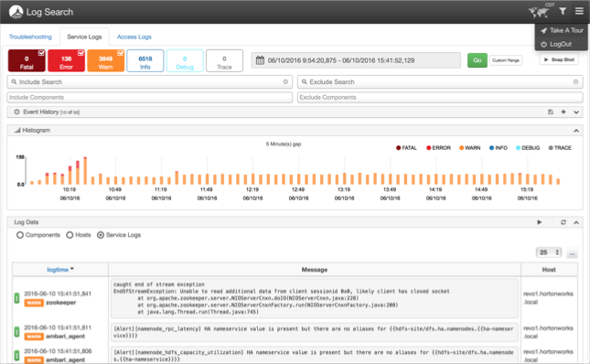590x364 pixels.
Task: Click the filter funnel icon in header
Action: coord(563,11)
